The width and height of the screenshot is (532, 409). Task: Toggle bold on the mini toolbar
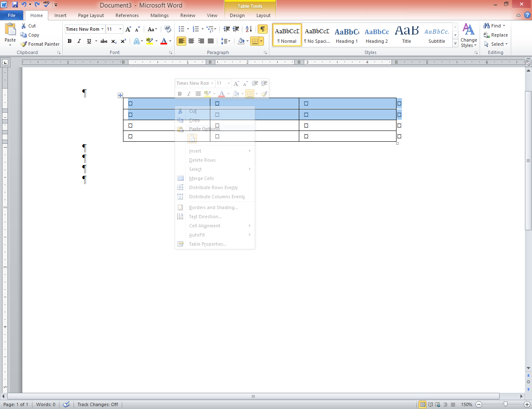point(179,94)
